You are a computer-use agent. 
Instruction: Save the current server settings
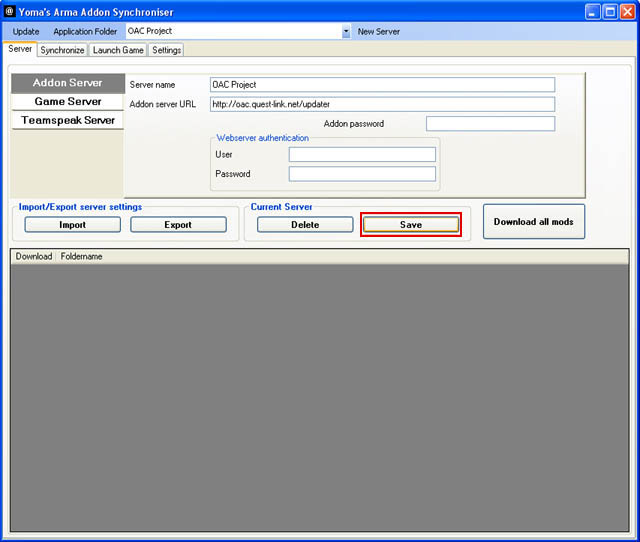[x=411, y=225]
